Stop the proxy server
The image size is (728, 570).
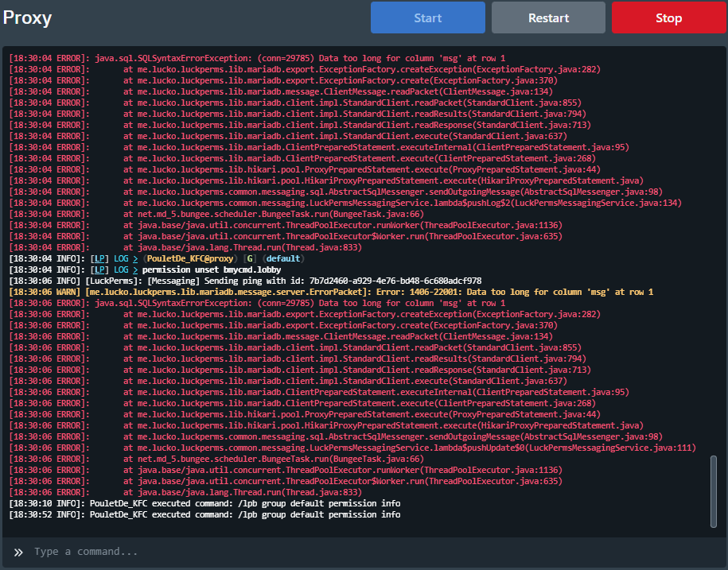point(668,17)
